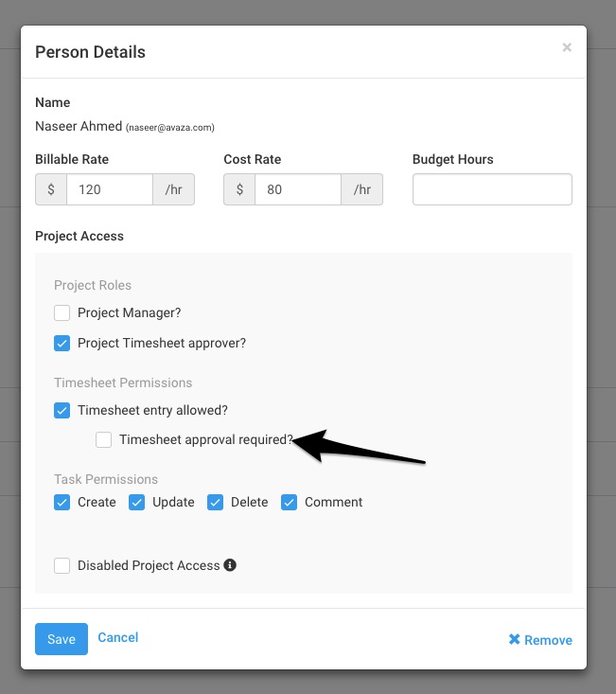Toggle Timesheet entry allowed checkbox
The width and height of the screenshot is (616, 694).
(x=62, y=410)
